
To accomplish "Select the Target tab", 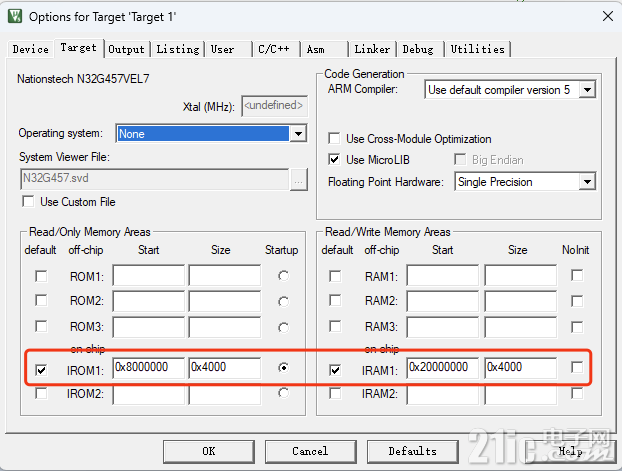I will (x=79, y=48).
